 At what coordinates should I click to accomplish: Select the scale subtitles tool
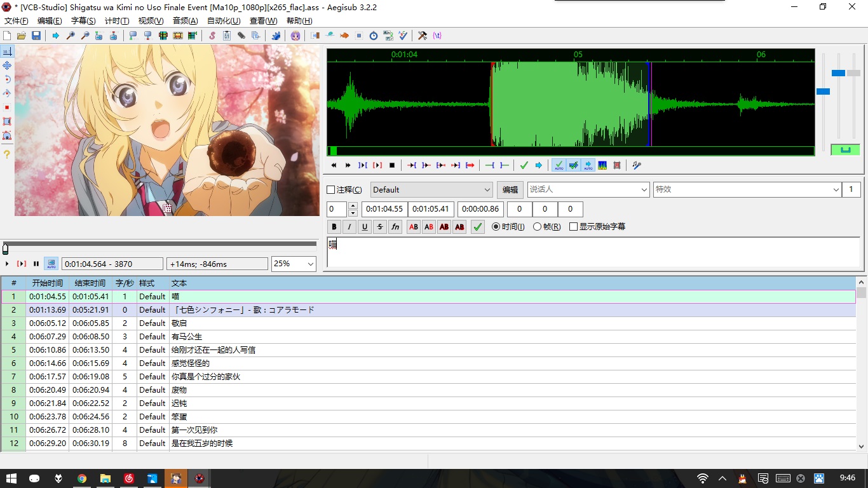click(x=7, y=107)
